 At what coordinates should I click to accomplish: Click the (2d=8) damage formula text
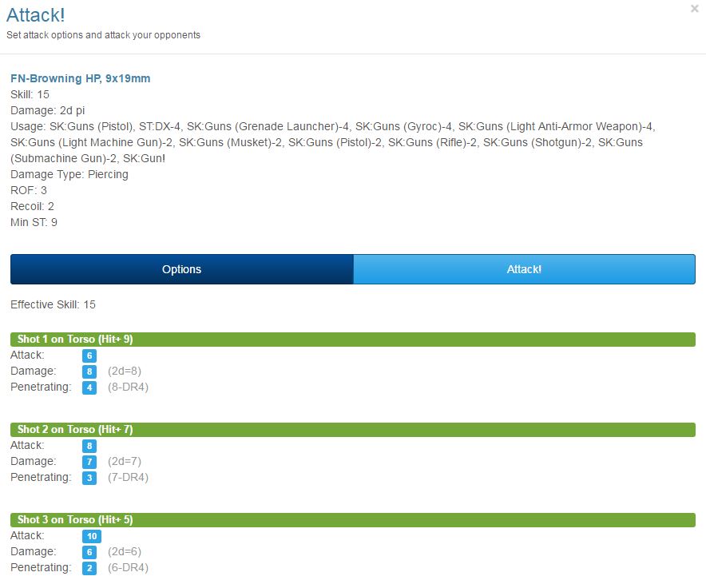click(125, 371)
